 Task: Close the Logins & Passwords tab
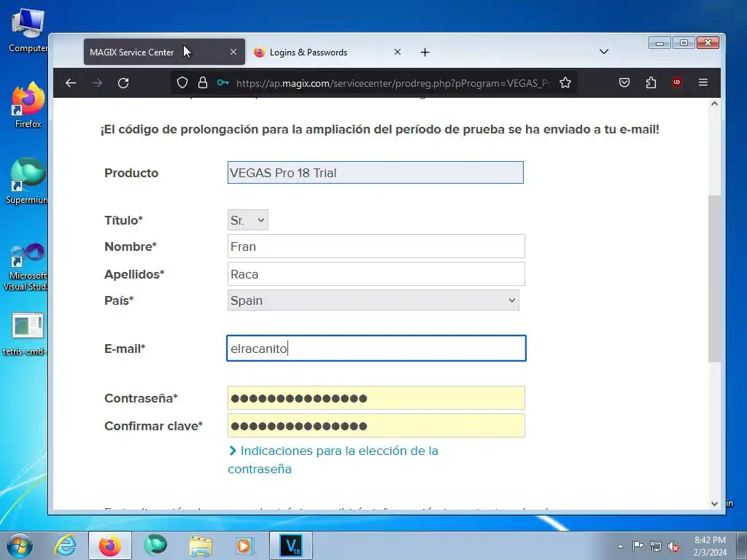pyautogui.click(x=398, y=52)
